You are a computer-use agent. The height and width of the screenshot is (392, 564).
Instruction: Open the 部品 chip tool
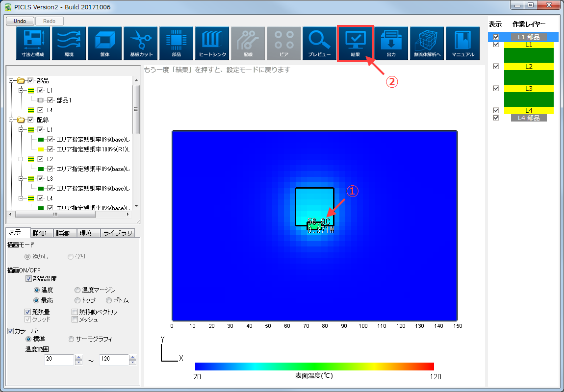(x=176, y=43)
